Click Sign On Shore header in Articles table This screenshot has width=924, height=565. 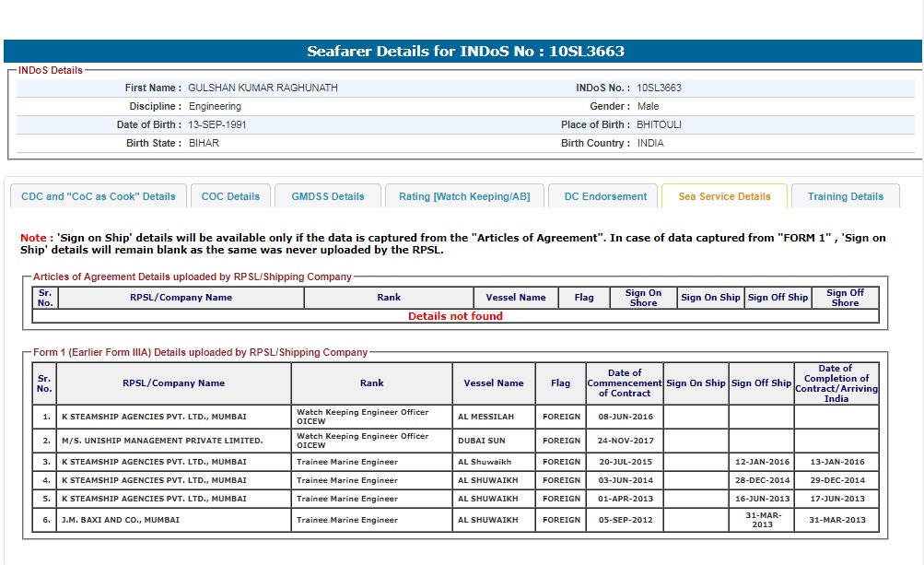point(643,297)
